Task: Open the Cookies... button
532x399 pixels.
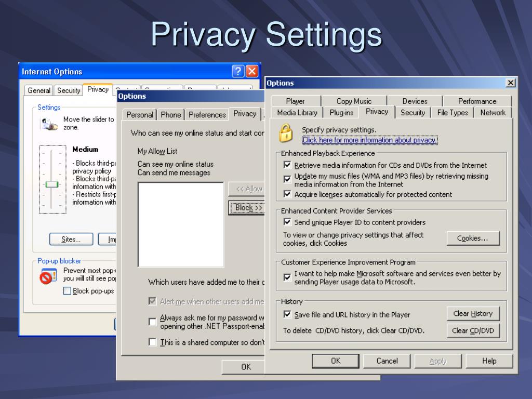Action: point(473,238)
